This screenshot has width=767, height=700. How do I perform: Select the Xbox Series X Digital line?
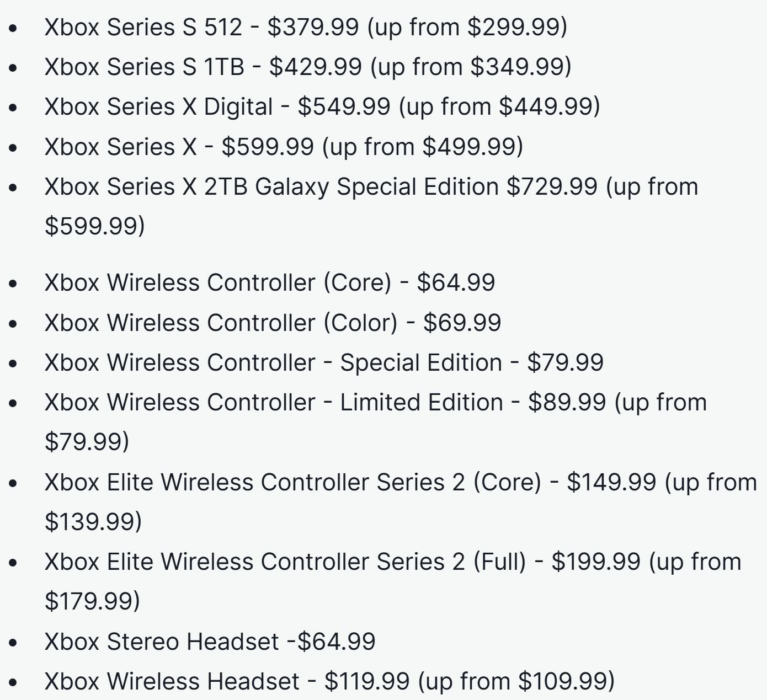[158, 106]
